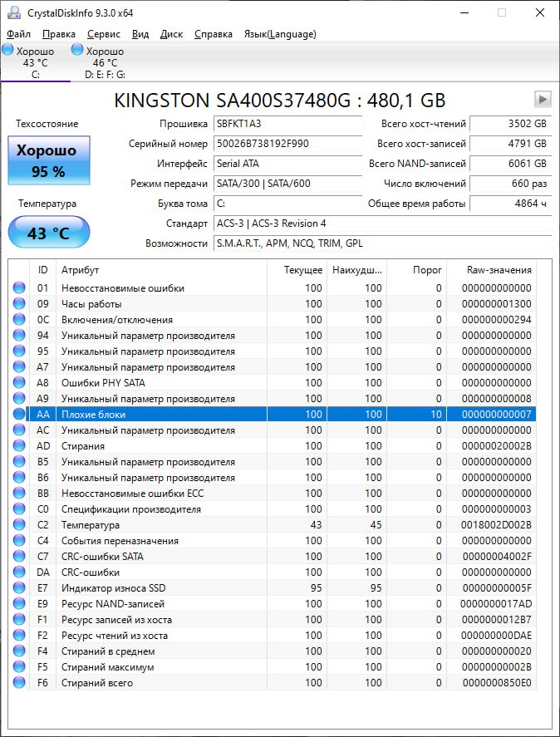
Task: Select the C: disk tab
Action: tap(35, 61)
